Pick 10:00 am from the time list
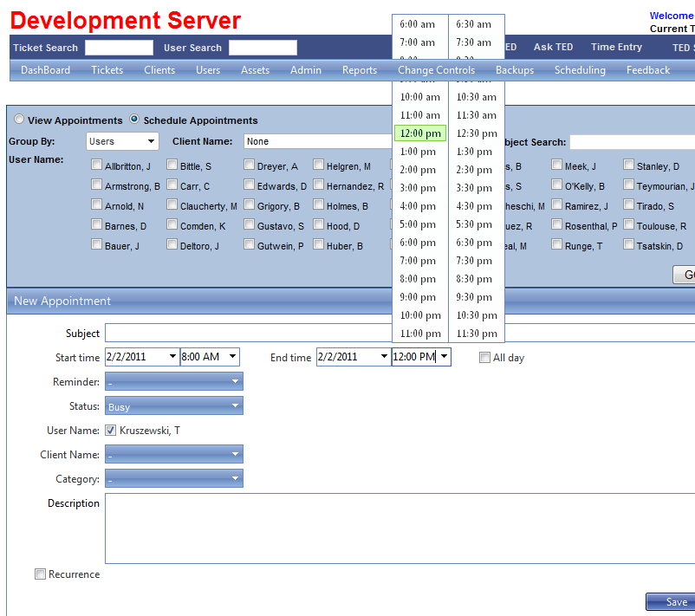This screenshot has width=695, height=616. [x=419, y=97]
